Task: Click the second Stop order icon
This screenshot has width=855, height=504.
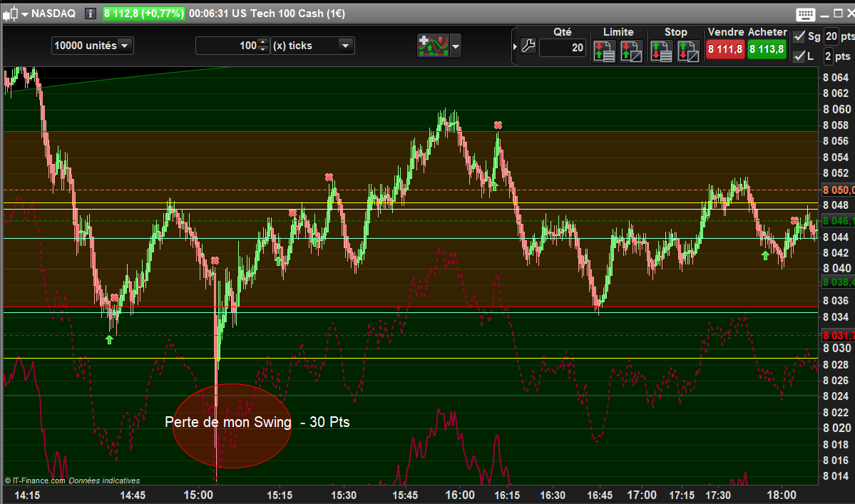Action: (x=688, y=52)
